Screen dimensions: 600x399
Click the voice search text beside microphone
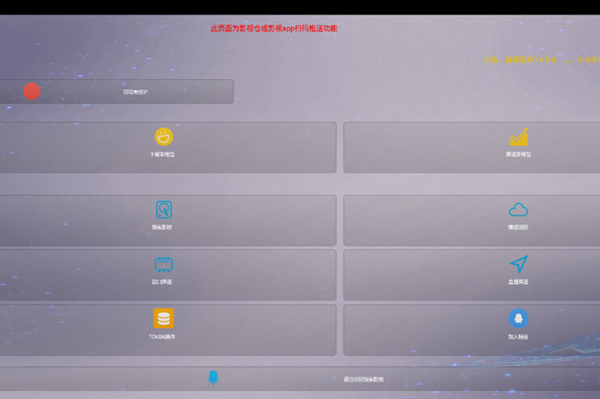364,379
